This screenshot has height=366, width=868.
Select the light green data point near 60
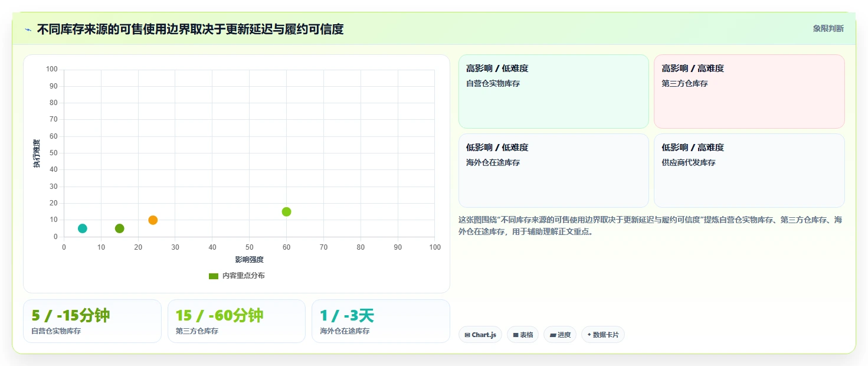pyautogui.click(x=287, y=212)
